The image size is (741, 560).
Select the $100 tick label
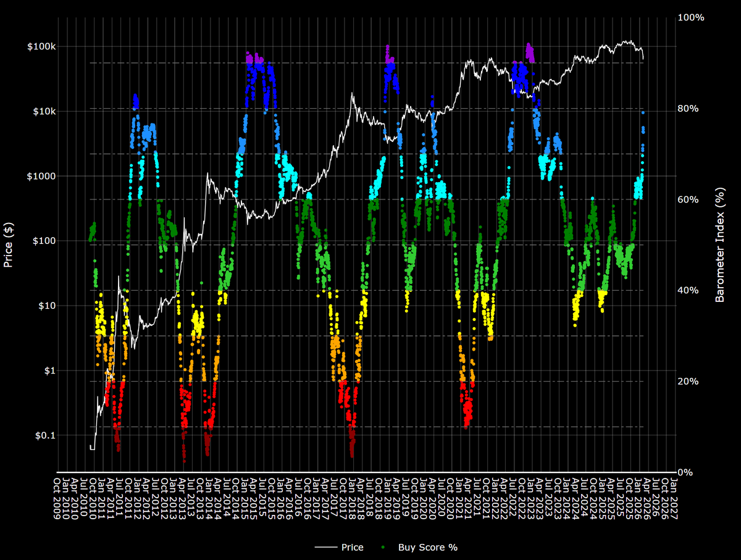[44, 241]
